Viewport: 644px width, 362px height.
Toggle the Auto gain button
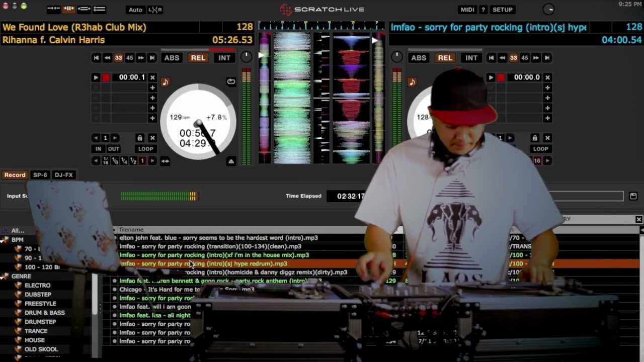click(135, 10)
